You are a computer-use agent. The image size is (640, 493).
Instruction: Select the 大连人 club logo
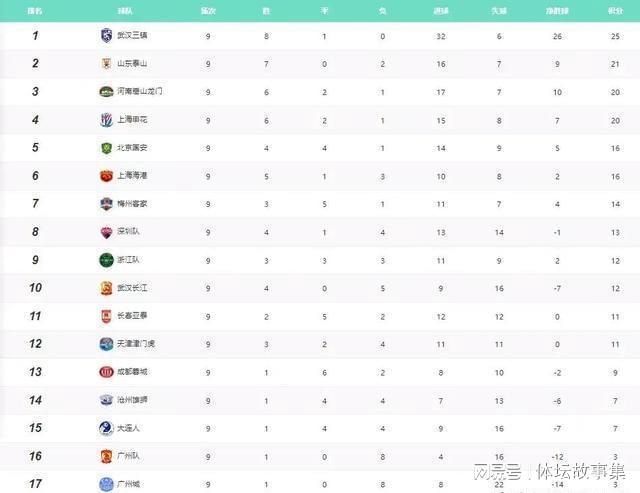tap(107, 428)
